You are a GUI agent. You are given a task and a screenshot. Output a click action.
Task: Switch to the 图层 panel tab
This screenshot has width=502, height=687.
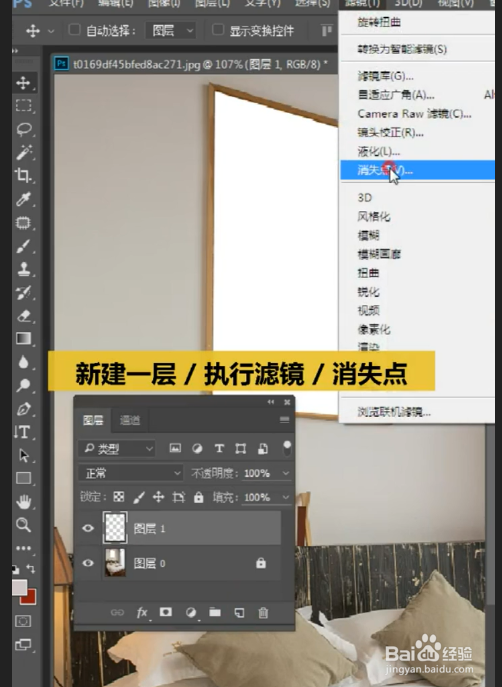point(93,420)
